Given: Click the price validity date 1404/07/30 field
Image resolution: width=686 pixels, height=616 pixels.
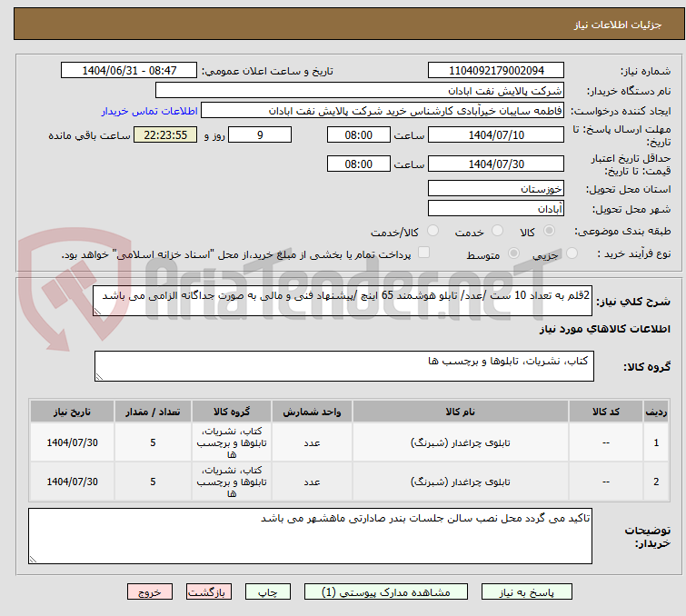Looking at the screenshot, I should click(496, 164).
